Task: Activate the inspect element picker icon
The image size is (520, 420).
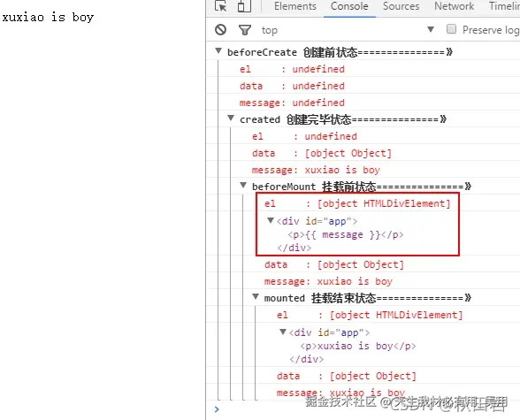Action: click(x=220, y=6)
